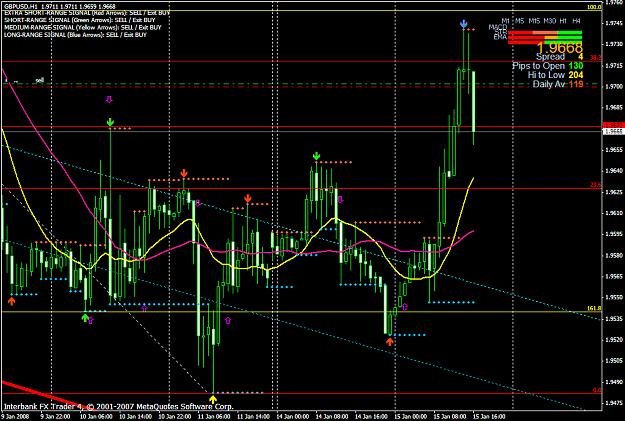Click the 1.9475 price axis label
This screenshot has height=421, width=625.
coord(614,403)
